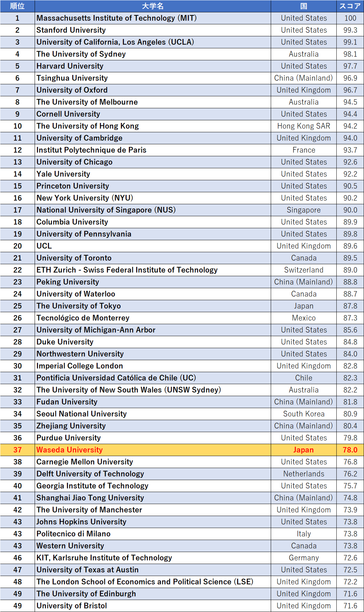This screenshot has width=364, height=612.
Task: Select the Seoul National University cell
Action: 153,414
